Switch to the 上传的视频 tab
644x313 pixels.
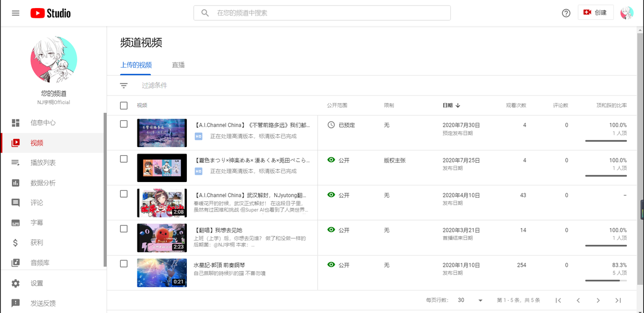click(136, 65)
